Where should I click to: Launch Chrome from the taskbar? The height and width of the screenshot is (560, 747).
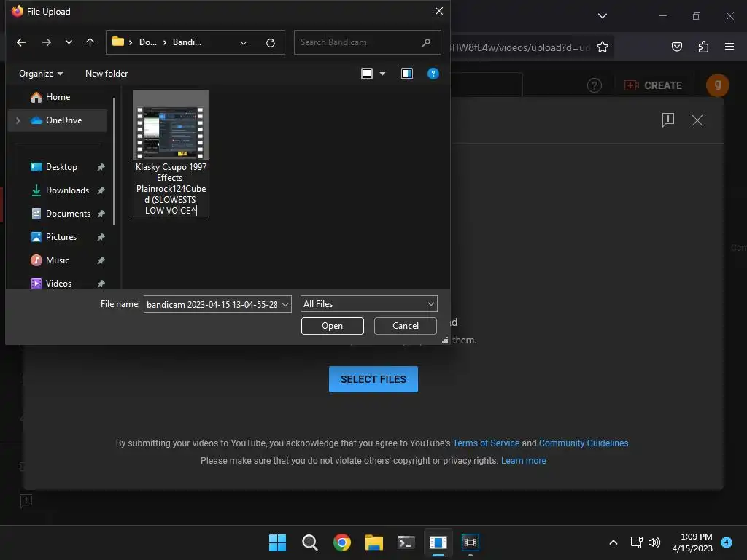(341, 542)
